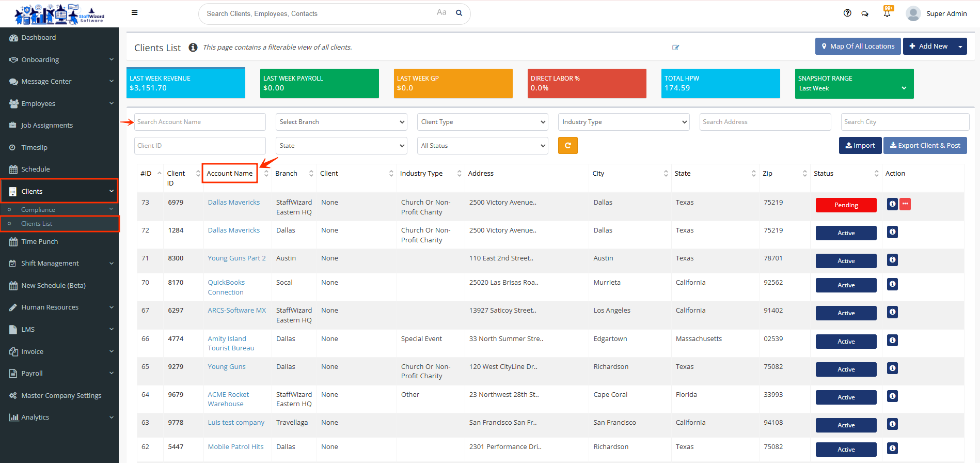This screenshot has height=463, width=980.
Task: Go to Dashboard in the sidebar
Action: point(39,38)
